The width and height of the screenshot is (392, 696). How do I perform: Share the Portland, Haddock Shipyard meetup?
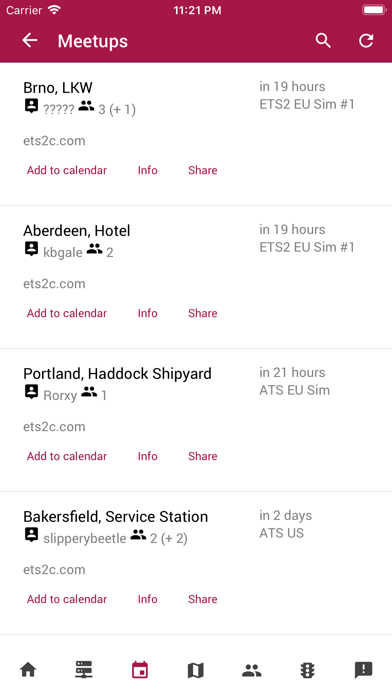click(202, 456)
